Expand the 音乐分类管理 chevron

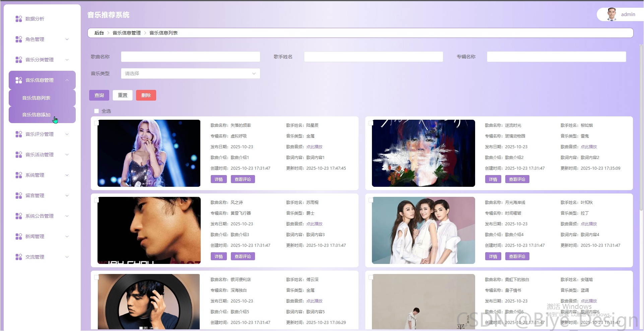pos(67,60)
